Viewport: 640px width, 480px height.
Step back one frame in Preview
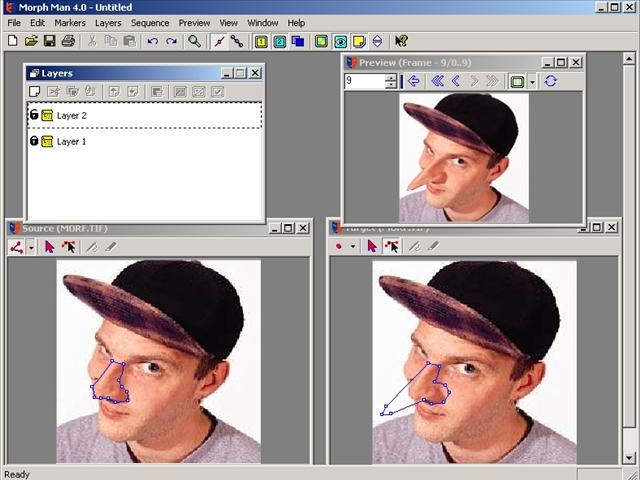[x=456, y=81]
